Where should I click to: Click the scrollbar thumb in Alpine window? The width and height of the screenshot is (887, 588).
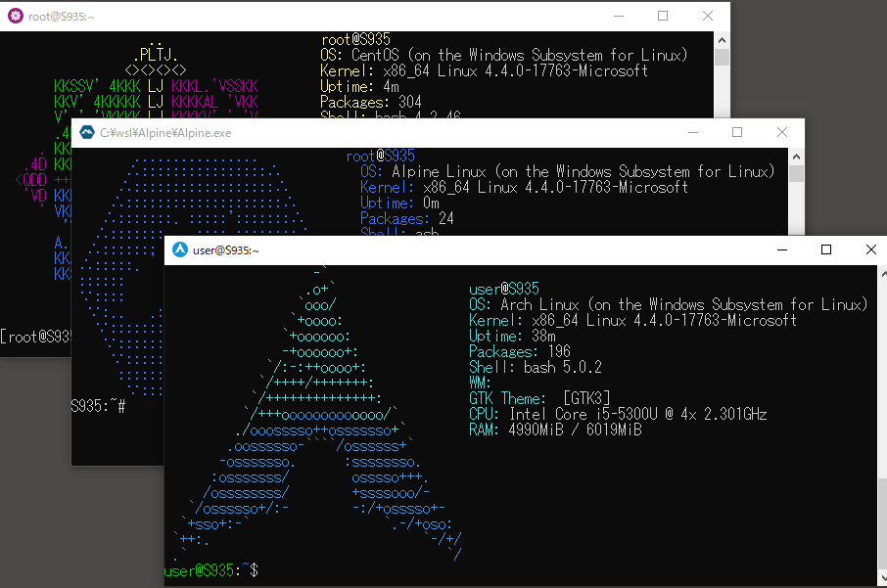[x=797, y=173]
